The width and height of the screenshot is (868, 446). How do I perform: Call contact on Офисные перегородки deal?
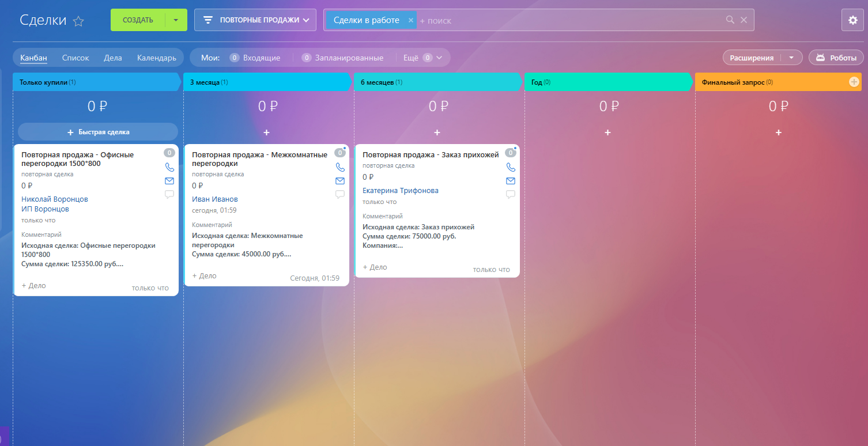169,168
